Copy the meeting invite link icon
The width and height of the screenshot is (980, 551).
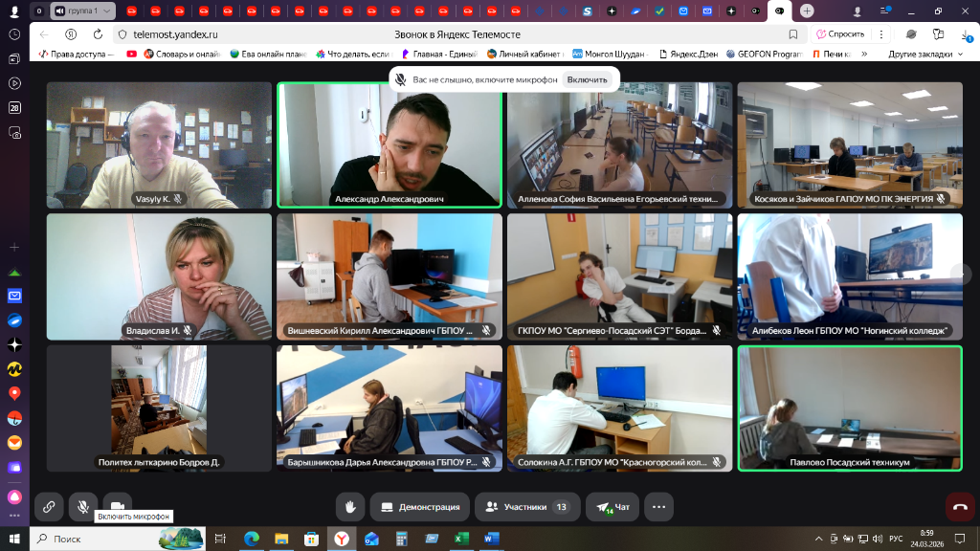49,507
